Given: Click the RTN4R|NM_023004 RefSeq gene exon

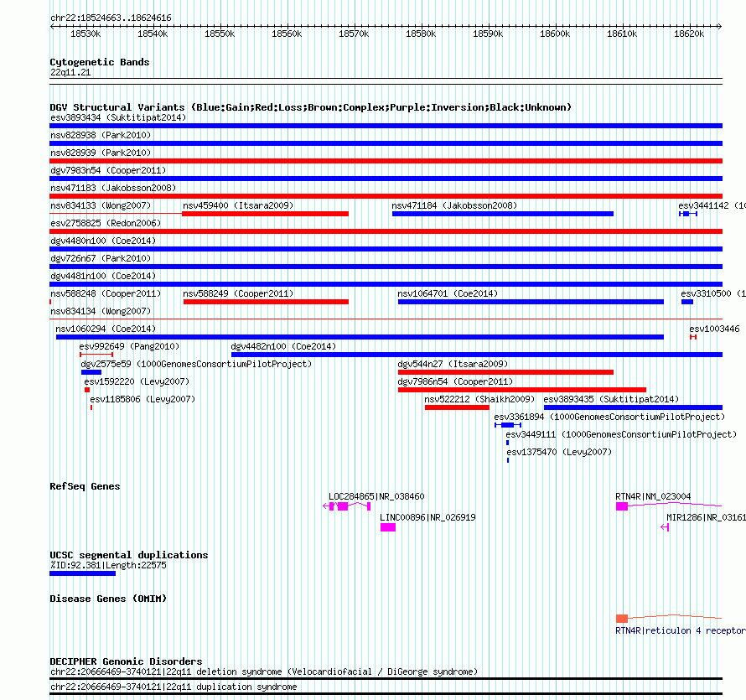Looking at the screenshot, I should (622, 506).
